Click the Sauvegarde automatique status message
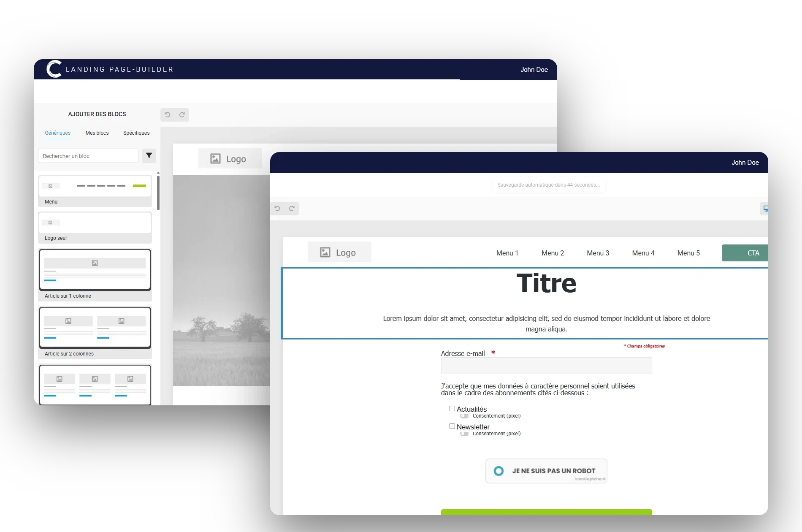The height and width of the screenshot is (532, 802). pos(548,185)
